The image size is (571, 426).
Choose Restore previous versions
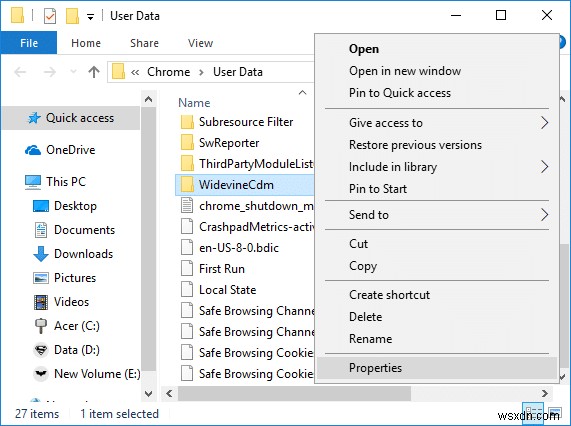[x=437, y=145]
